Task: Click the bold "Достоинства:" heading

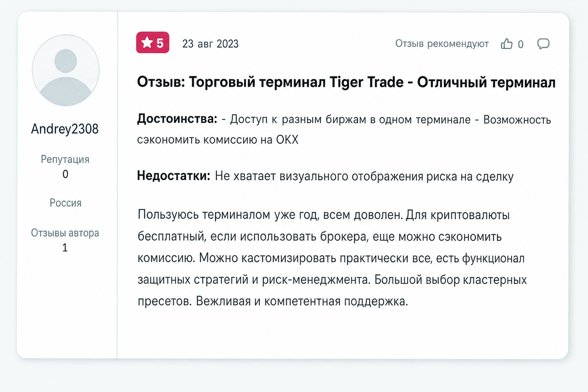Action: click(x=177, y=119)
